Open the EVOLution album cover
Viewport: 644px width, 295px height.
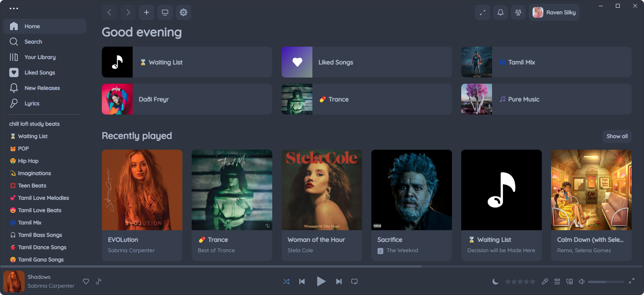pyautogui.click(x=142, y=190)
